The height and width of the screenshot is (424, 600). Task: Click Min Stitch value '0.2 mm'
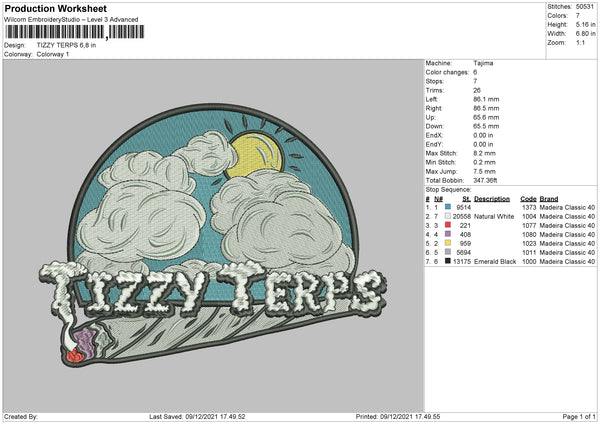(484, 162)
